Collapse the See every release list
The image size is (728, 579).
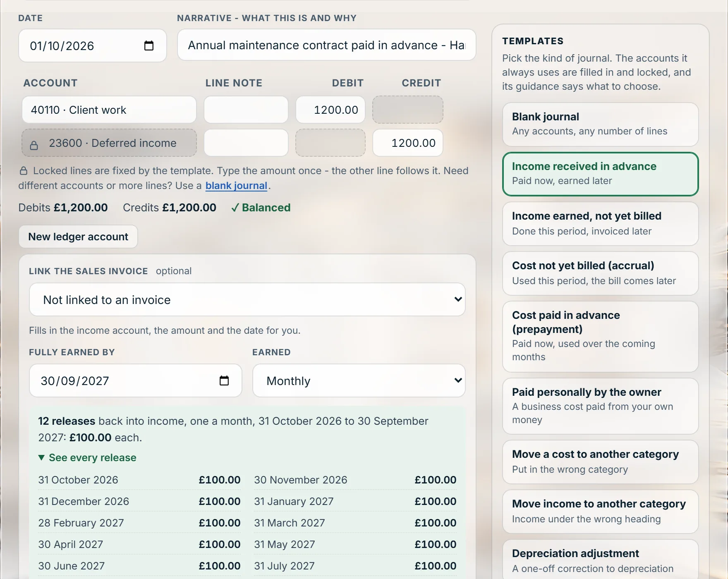click(x=87, y=457)
